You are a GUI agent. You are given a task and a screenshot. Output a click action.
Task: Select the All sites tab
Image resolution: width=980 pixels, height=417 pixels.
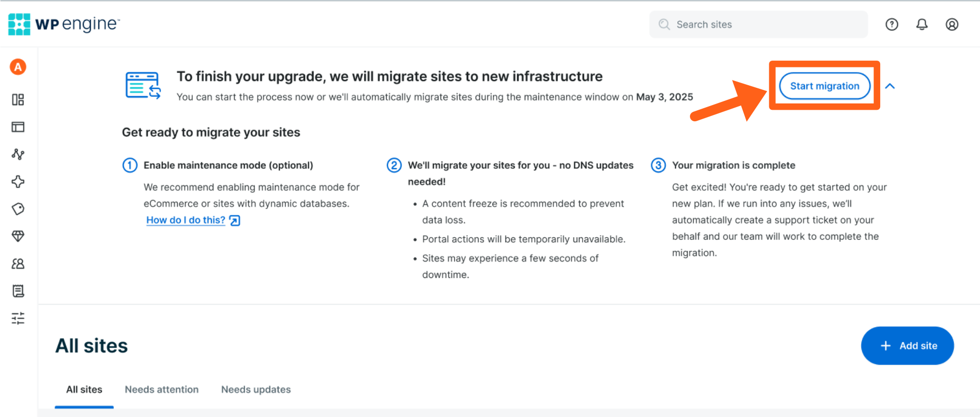point(84,389)
